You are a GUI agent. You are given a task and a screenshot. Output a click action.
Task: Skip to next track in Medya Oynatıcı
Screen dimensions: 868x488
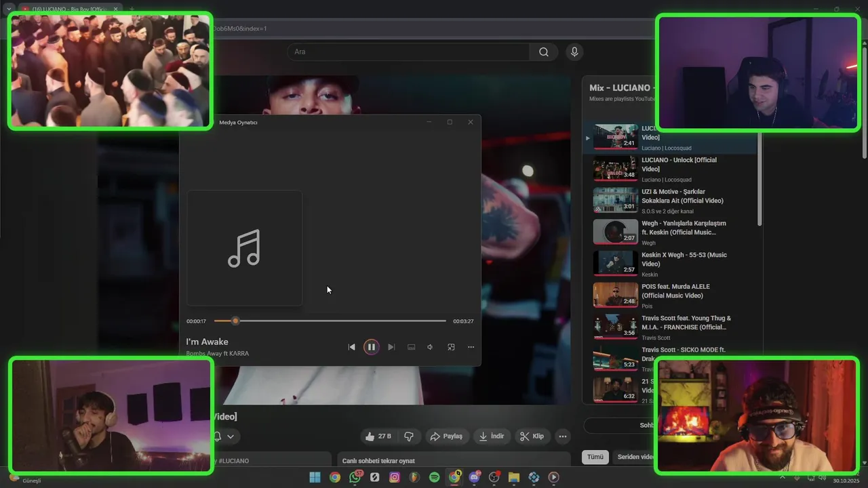click(x=391, y=347)
